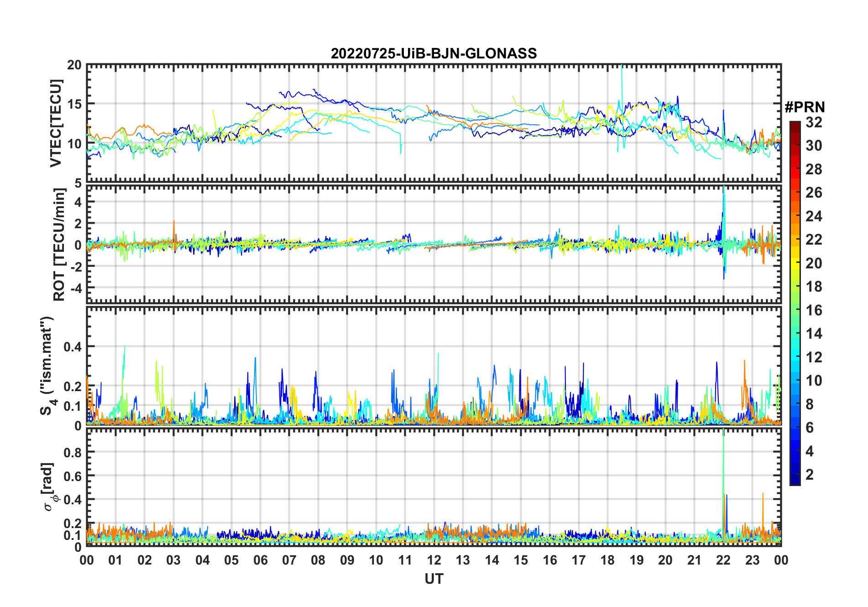The height and width of the screenshot is (607, 868).
Task: Click the VTEC y-axis tick label 20
Action: click(x=74, y=65)
